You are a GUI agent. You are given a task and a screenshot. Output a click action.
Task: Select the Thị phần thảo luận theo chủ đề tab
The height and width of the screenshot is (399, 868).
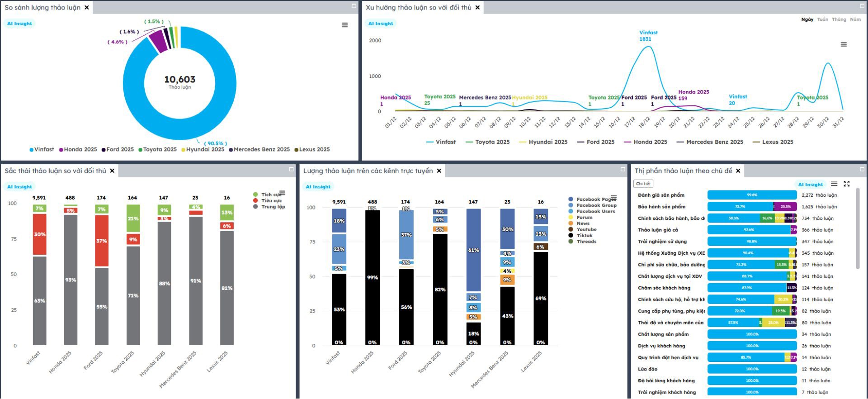[x=683, y=171]
